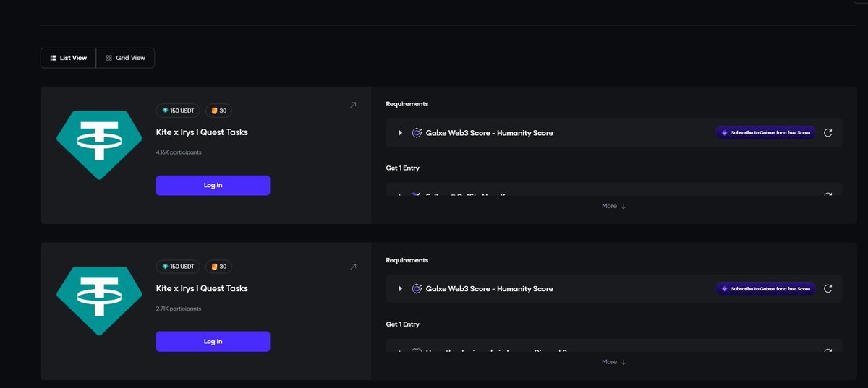868x388 pixels.
Task: Click Galxe score icon in second card requirement
Action: point(417,289)
